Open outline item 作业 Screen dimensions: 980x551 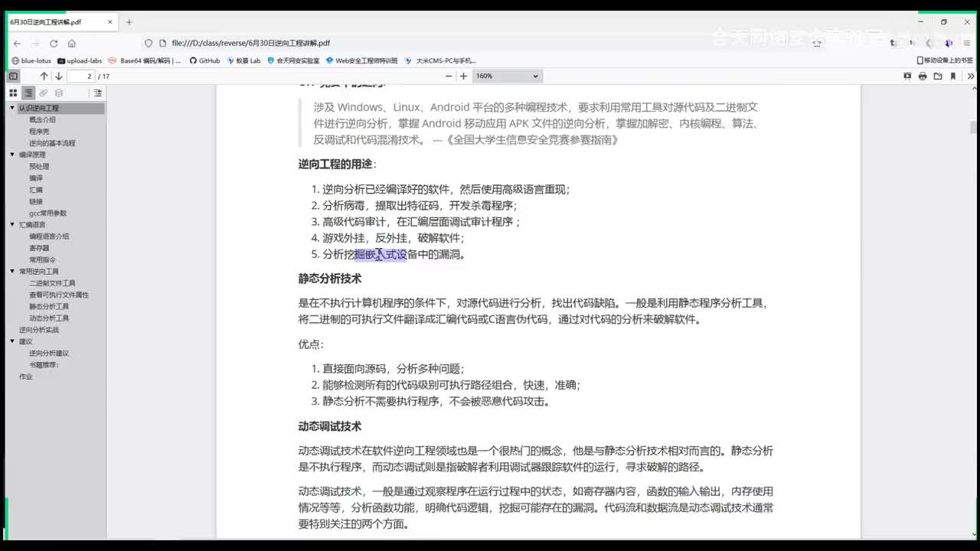tap(25, 377)
